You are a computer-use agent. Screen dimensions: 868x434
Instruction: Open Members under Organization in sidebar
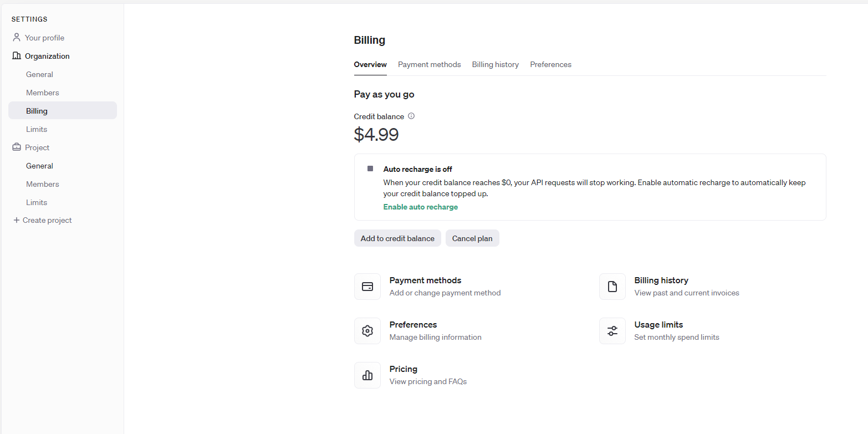tap(42, 93)
